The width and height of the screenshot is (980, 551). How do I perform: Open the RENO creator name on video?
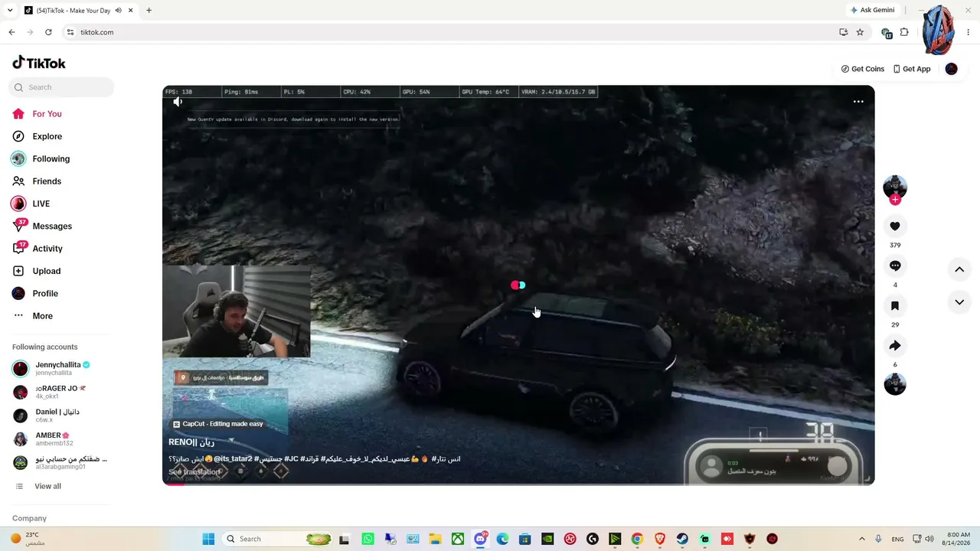point(191,442)
